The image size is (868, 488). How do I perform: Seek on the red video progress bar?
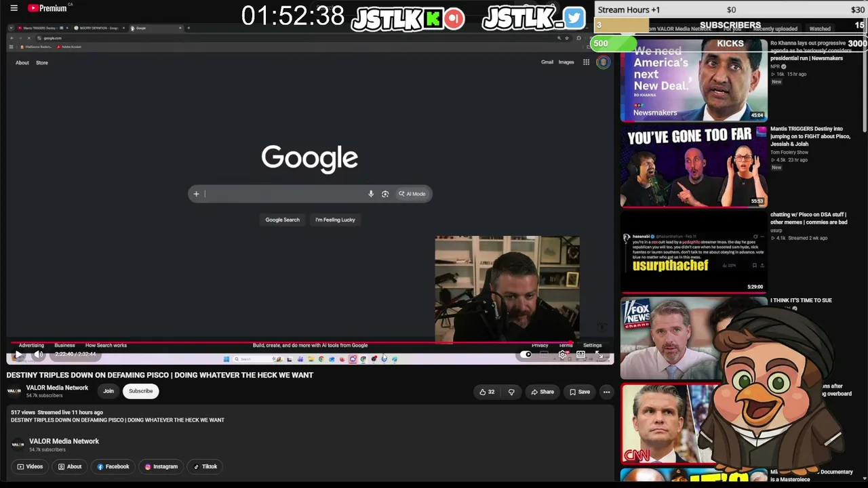[290, 343]
